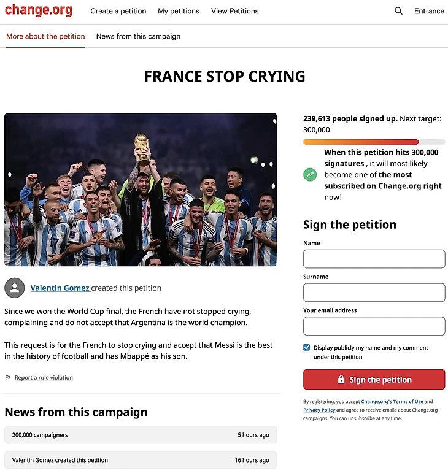Toggle the display publicly name checkbox
Screen dimensions: 448x476
pos(307,348)
